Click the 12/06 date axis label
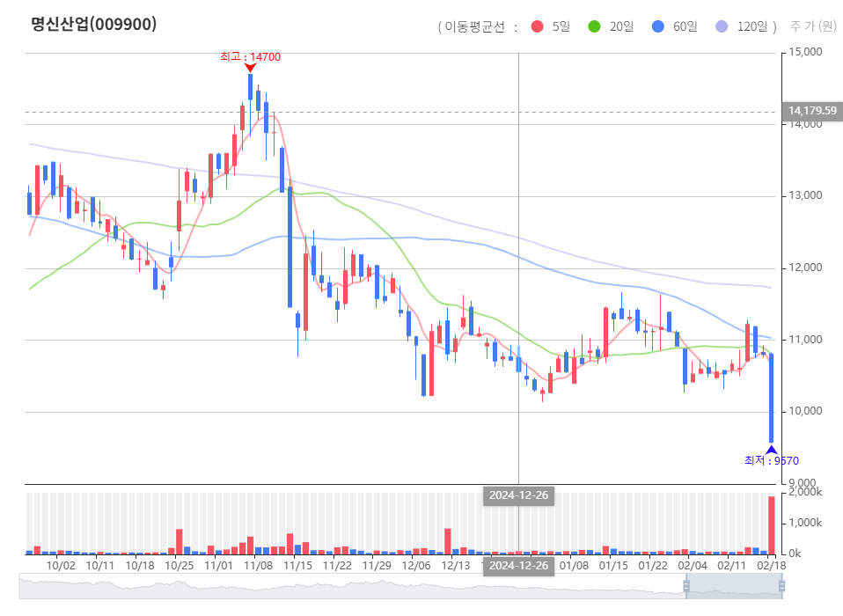The height and width of the screenshot is (616, 843). (x=416, y=566)
